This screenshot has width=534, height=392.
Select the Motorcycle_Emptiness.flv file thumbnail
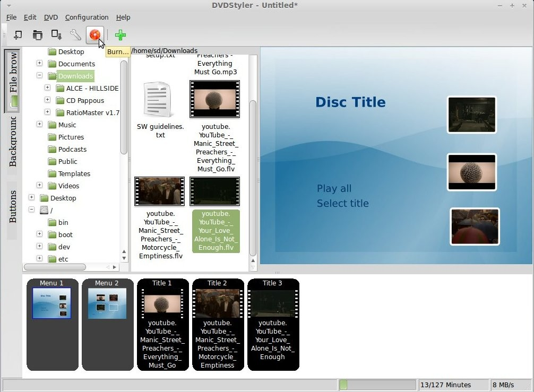tap(159, 191)
